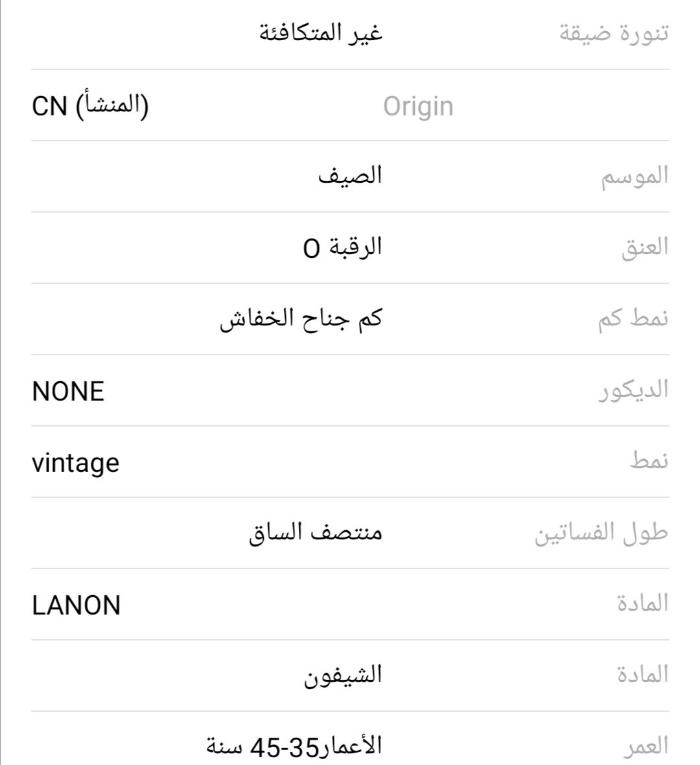Click the 'تنورة ضيقة' attribute label

pos(613,33)
